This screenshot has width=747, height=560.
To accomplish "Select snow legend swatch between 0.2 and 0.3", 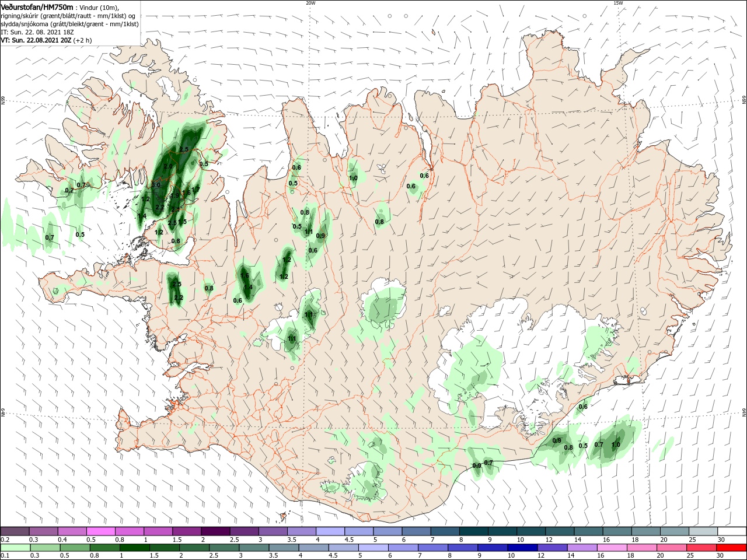I will [15, 531].
